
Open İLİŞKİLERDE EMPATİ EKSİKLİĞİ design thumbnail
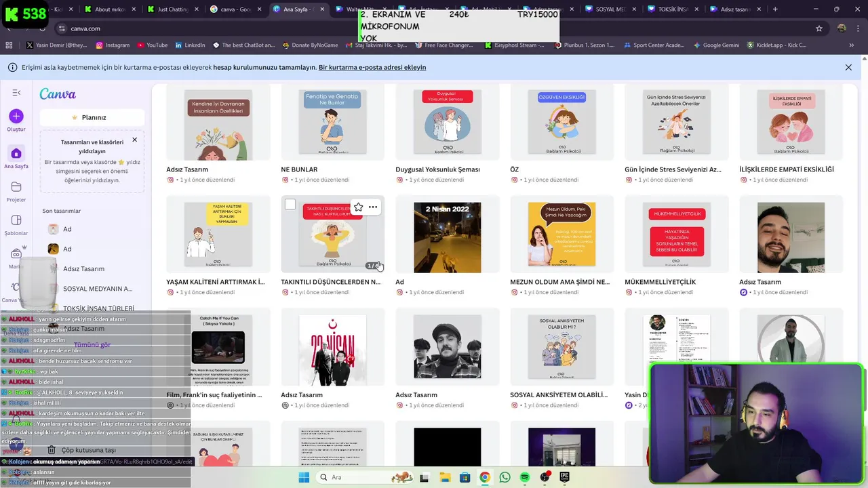click(x=791, y=123)
